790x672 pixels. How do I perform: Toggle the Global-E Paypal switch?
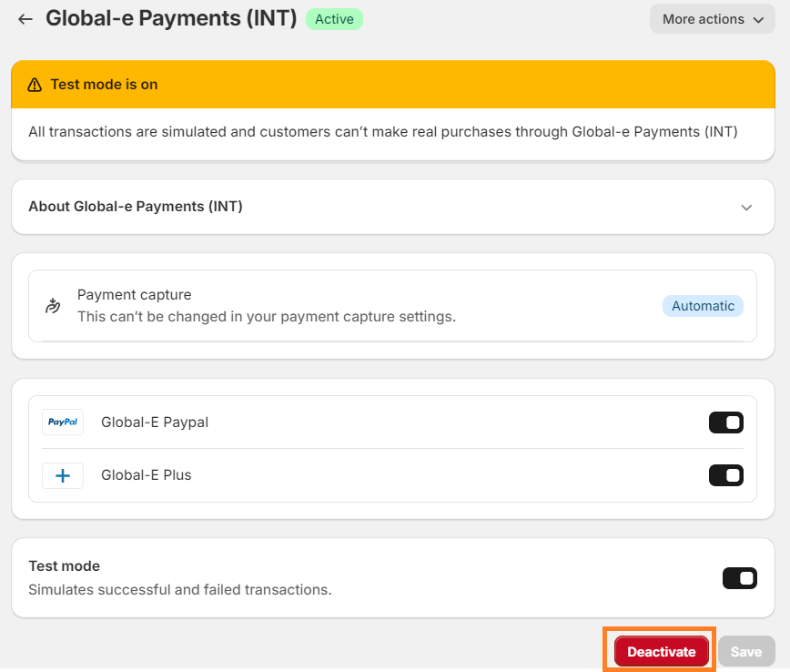tap(726, 423)
